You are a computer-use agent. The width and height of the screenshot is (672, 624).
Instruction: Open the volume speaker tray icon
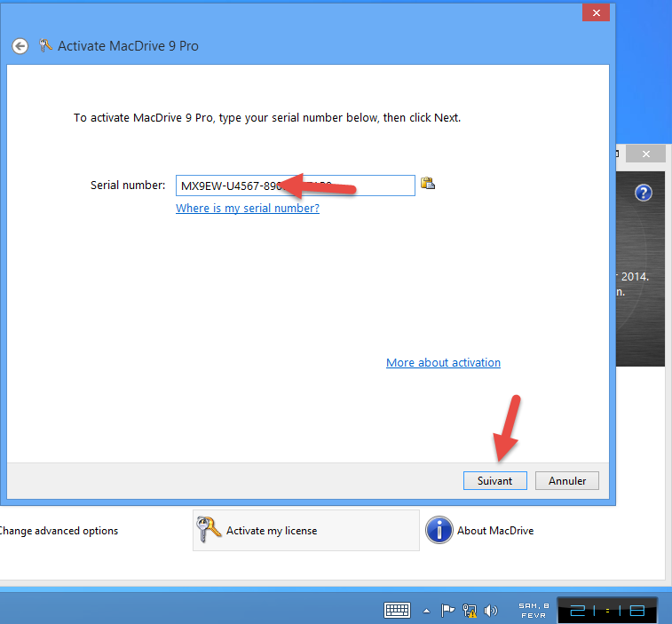click(491, 611)
